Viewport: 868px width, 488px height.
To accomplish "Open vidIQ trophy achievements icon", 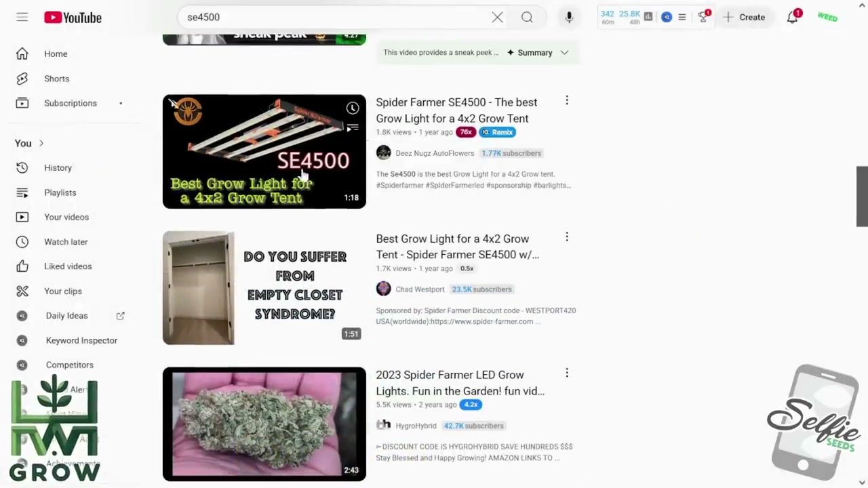I will 703,17.
